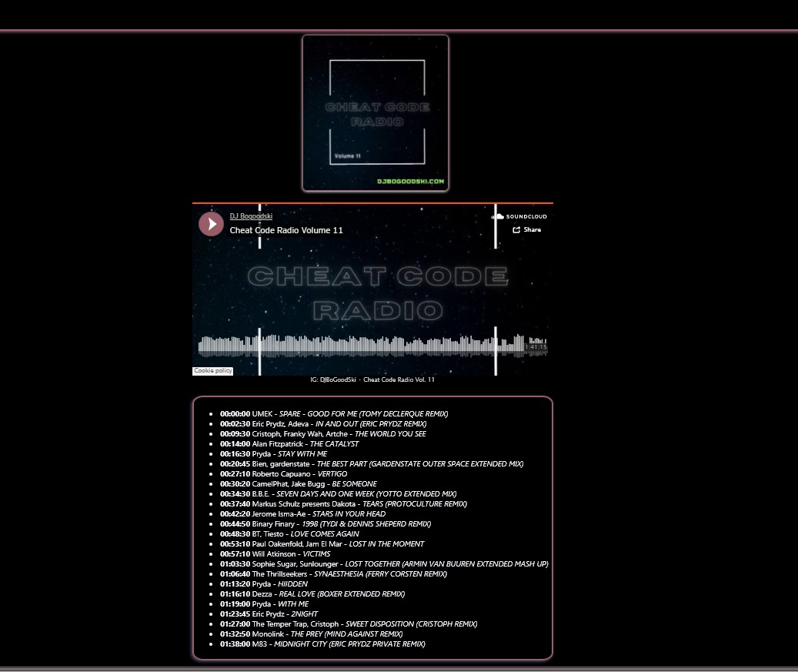798x672 pixels.
Task: Open DJ Bogoodski artist link
Action: 251,216
